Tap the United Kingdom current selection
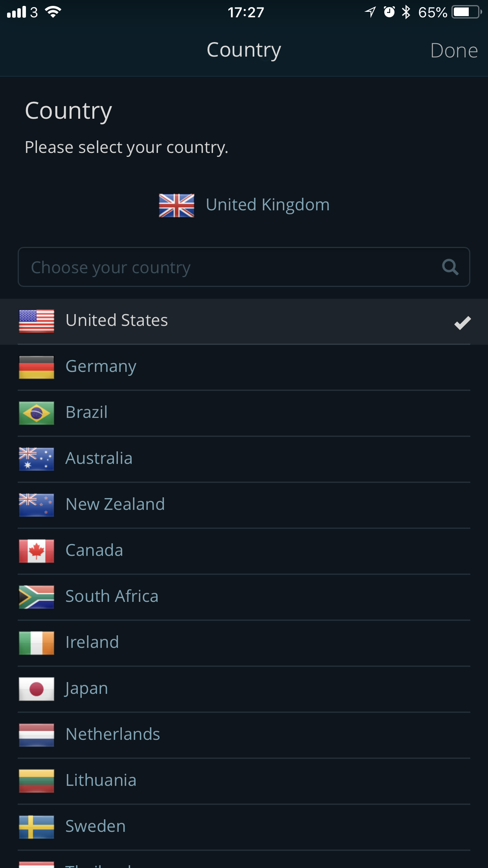The image size is (488, 868). [x=244, y=205]
